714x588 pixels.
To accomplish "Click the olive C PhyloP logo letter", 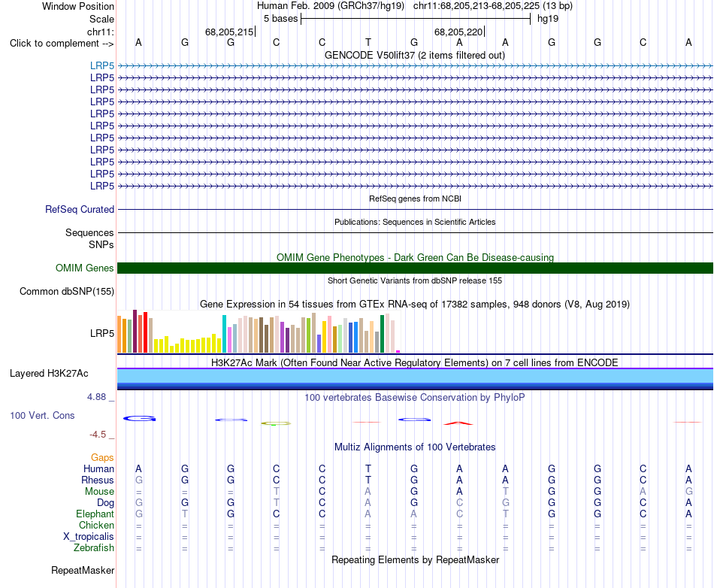I will 276,423.
